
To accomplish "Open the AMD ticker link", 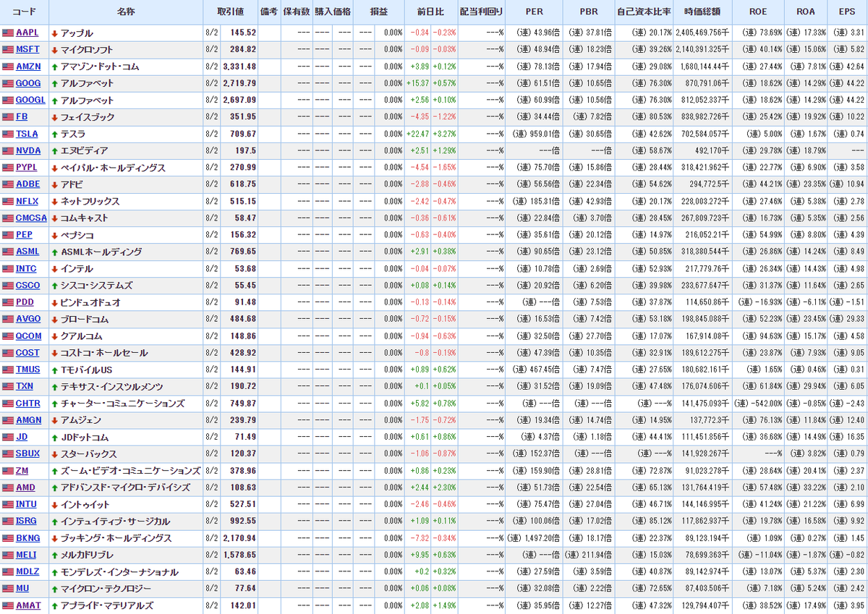I will [x=25, y=487].
